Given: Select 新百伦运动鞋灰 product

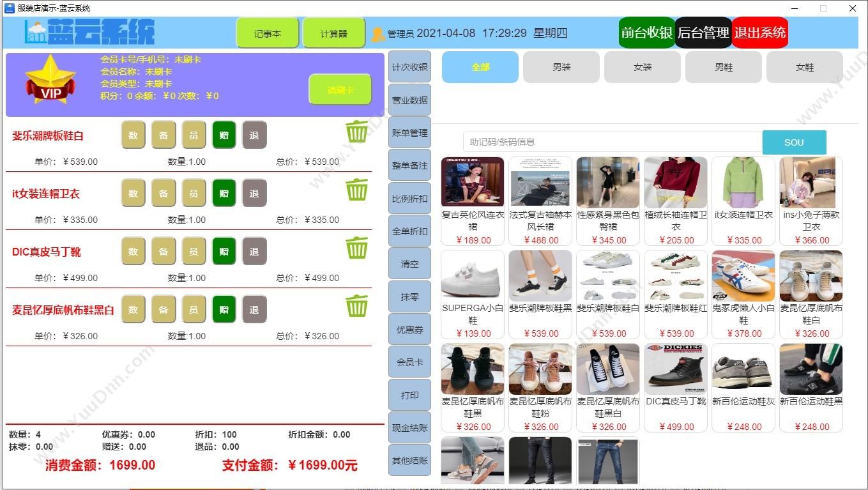Looking at the screenshot, I should (743, 388).
